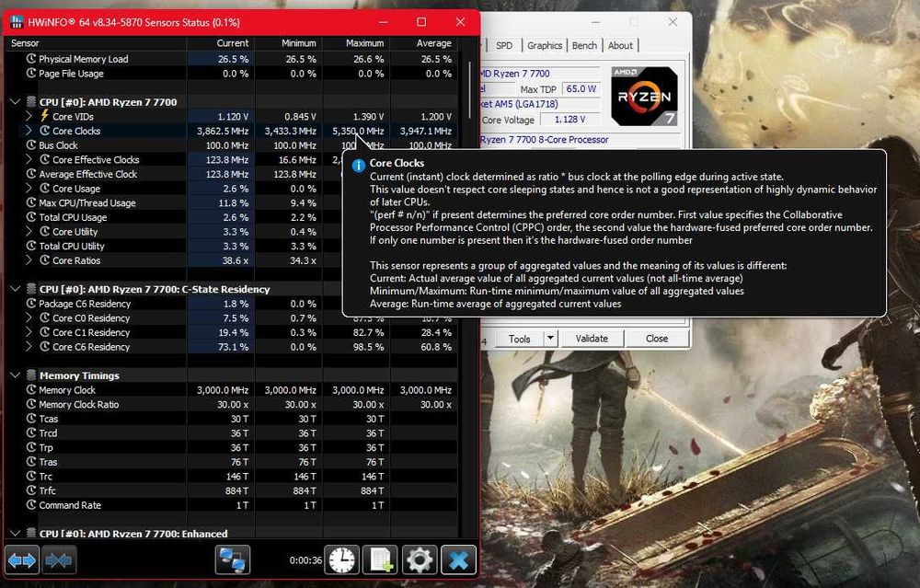Click the Core Voltage value 1.128 V
This screenshot has width=920, height=588.
[x=569, y=119]
